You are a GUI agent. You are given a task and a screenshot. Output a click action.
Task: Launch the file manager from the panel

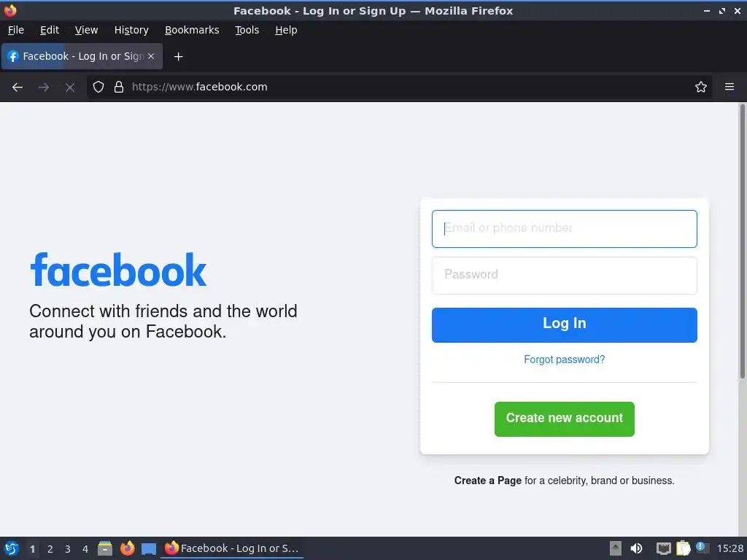pyautogui.click(x=105, y=548)
